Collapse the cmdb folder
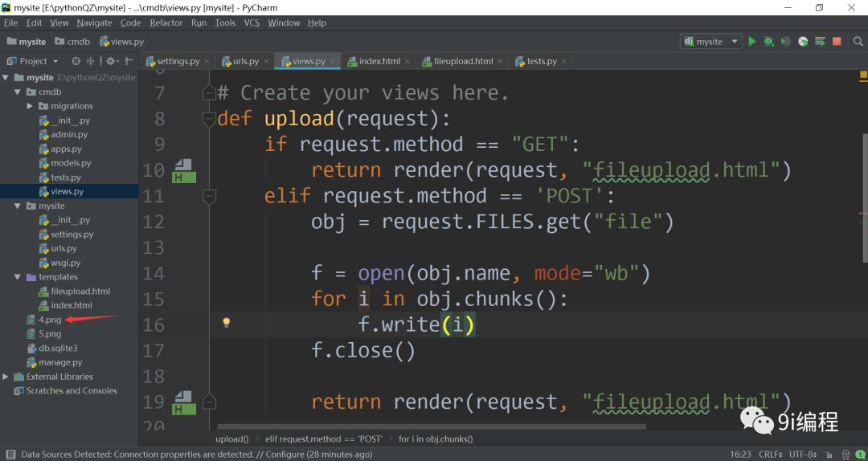 [x=18, y=92]
